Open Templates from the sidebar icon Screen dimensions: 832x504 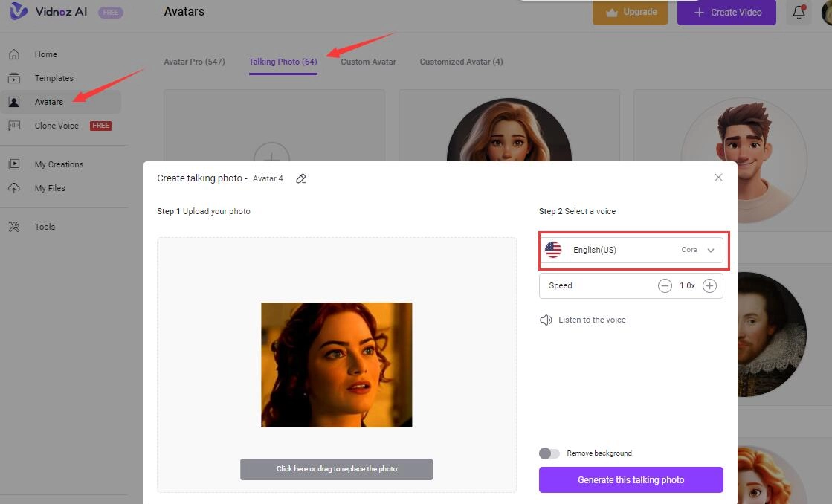pos(14,78)
